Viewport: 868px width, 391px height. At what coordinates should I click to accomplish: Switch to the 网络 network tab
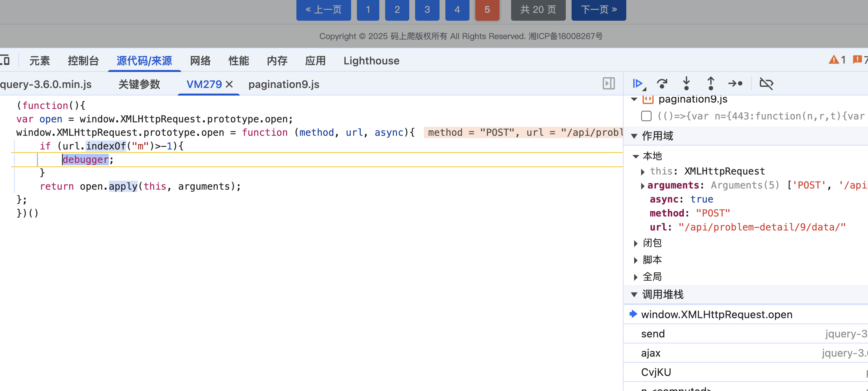point(200,61)
